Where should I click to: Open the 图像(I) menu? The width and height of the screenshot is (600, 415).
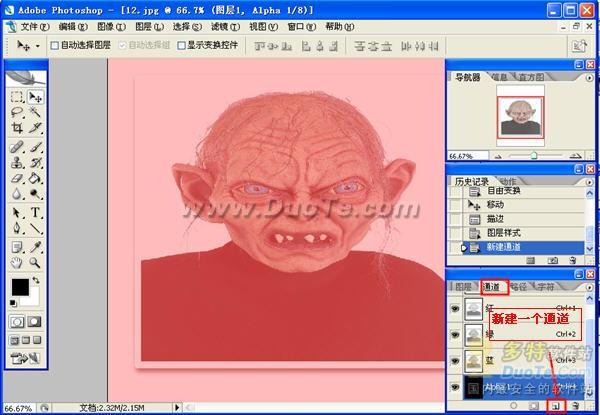click(111, 27)
